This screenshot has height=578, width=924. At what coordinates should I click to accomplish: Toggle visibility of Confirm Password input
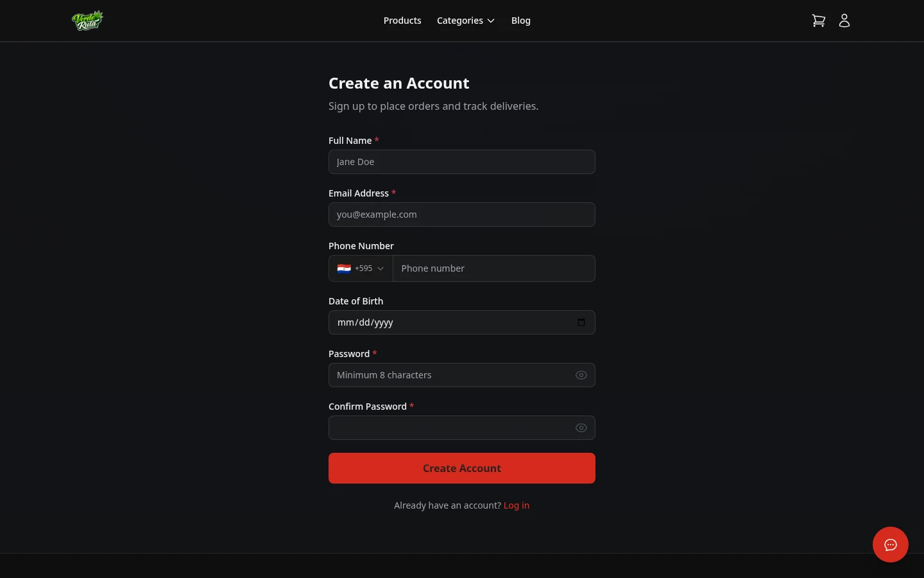[581, 427]
